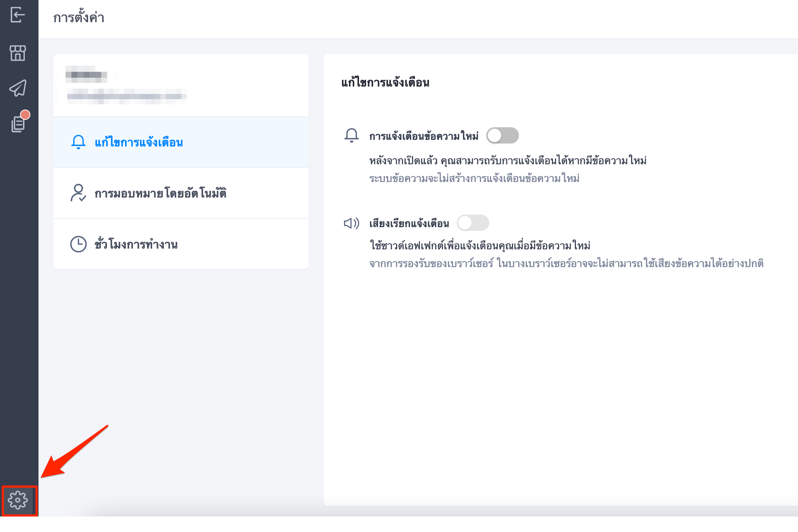Click note ระบบข้อความจะไม่สร้างการแจ้งเตือนข้อความใหม่
The height and width of the screenshot is (532, 798).
474,178
